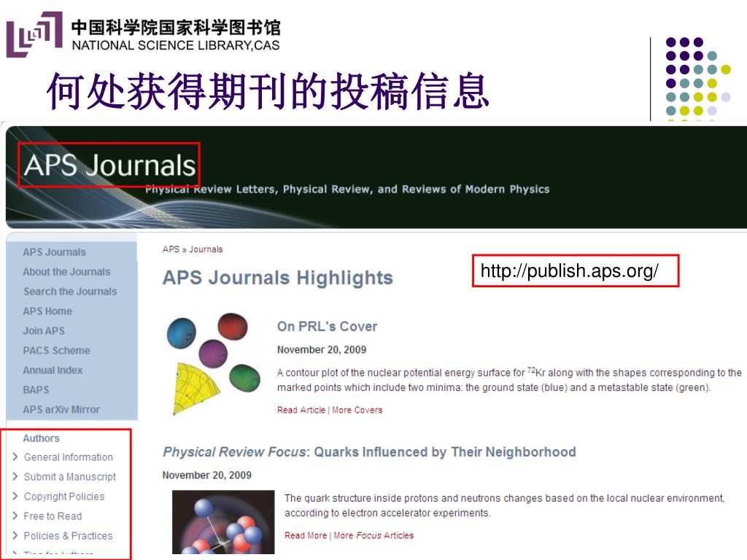Open the APS arXiv Mirror link
The height and width of the screenshot is (560, 747).
pos(61,410)
